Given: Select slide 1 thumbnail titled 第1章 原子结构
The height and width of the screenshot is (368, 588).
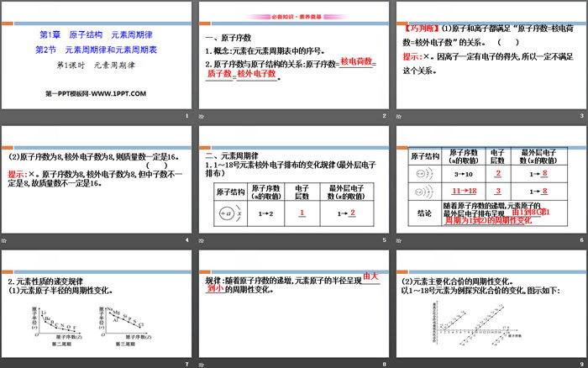Looking at the screenshot, I should click(97, 55).
